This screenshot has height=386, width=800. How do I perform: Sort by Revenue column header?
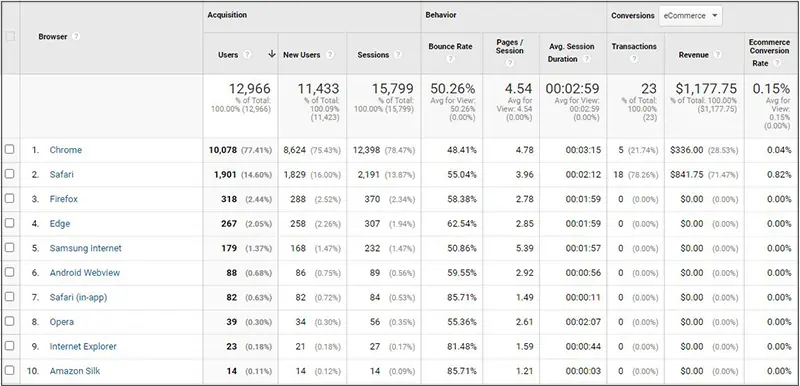(x=693, y=55)
